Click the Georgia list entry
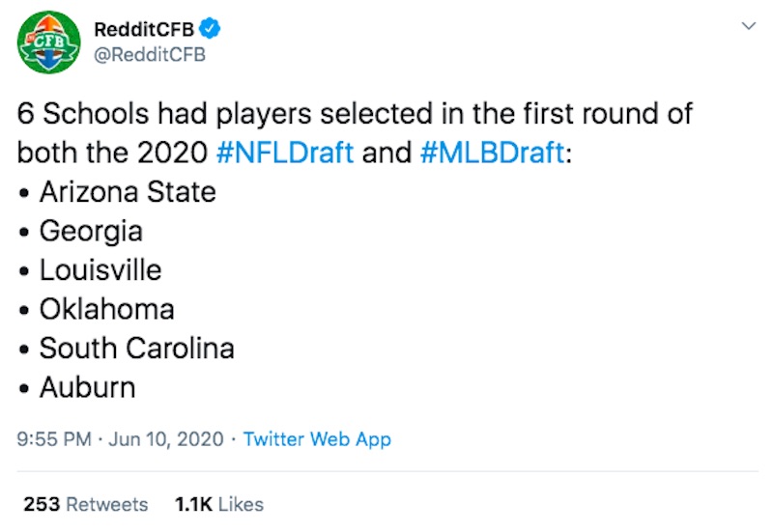Image resolution: width=773 pixels, height=532 pixels. tap(91, 232)
